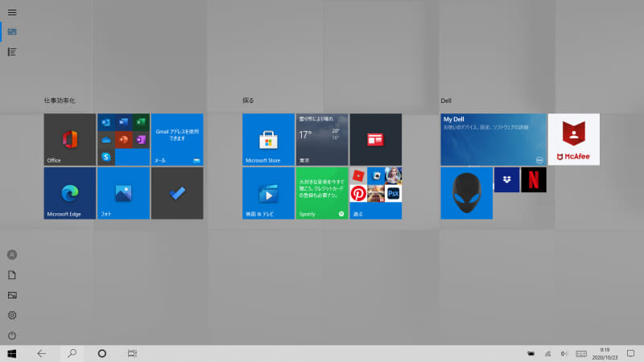644x362 pixels.
Task: Open the Mail tile with Gmail message
Action: pyautogui.click(x=177, y=139)
